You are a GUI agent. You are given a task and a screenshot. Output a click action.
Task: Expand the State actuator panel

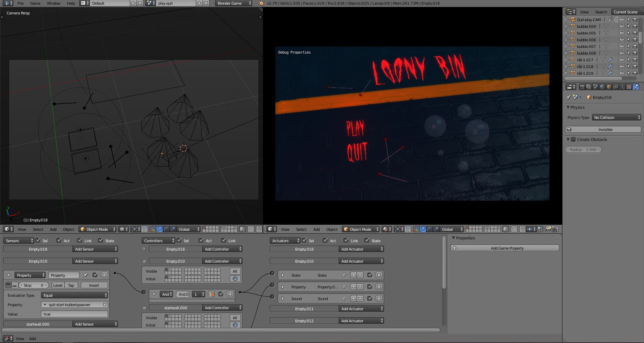click(x=283, y=275)
